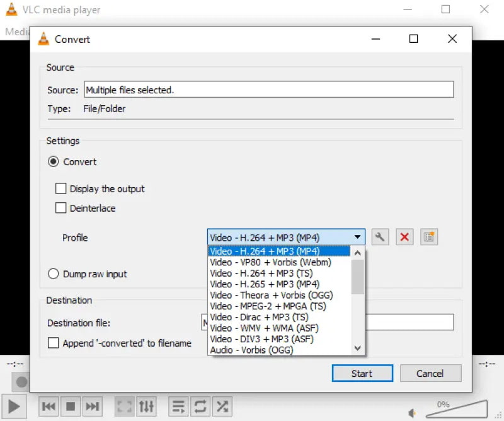Click the record button in VLC
This screenshot has height=421, width=504.
coord(21,382)
